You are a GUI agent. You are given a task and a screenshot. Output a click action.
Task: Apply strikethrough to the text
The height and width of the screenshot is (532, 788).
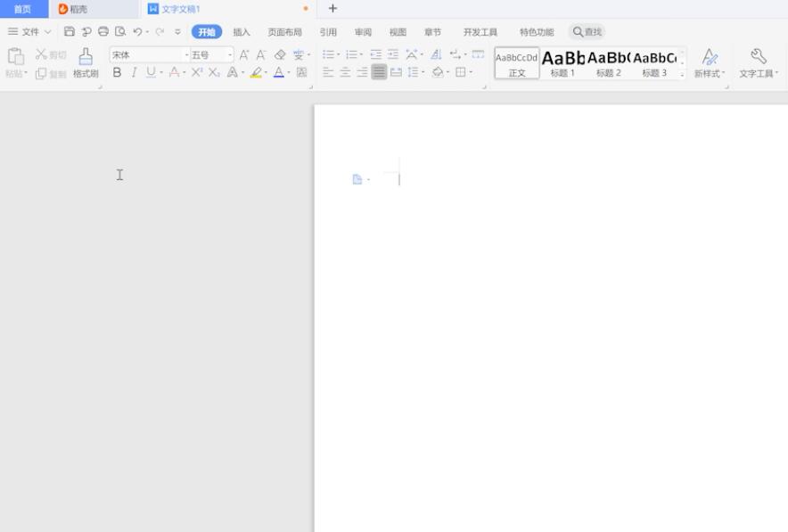[175, 72]
